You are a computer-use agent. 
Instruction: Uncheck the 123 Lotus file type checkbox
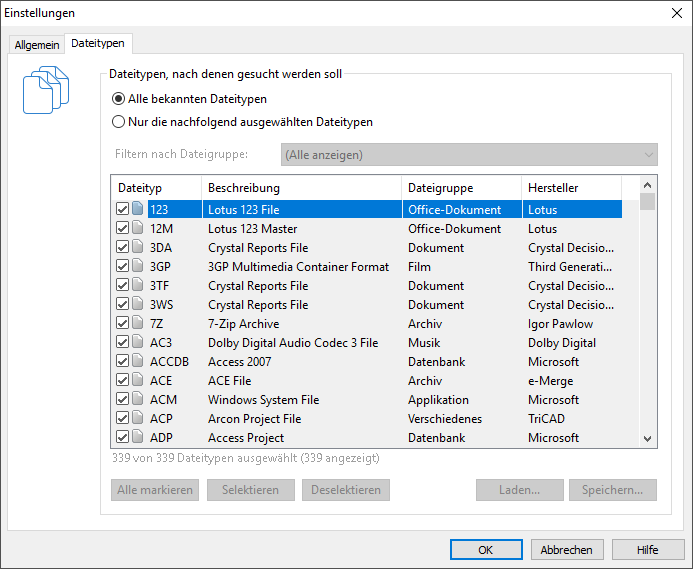tap(123, 210)
